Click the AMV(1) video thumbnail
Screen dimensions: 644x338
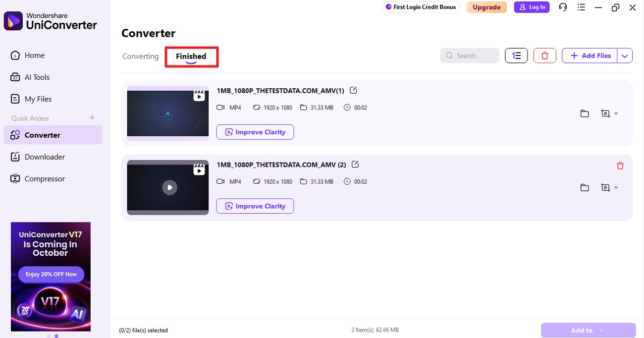click(168, 113)
